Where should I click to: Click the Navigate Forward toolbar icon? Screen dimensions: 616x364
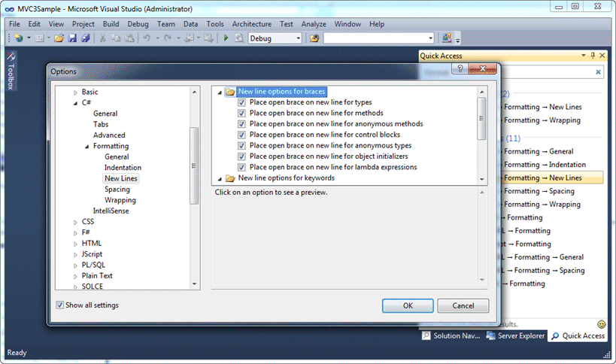[x=208, y=38]
